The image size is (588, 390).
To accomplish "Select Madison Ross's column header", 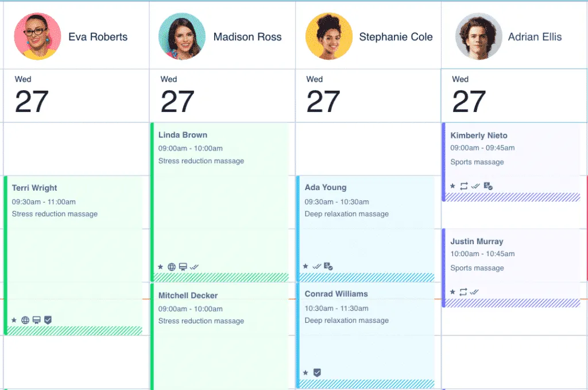I will coord(222,36).
